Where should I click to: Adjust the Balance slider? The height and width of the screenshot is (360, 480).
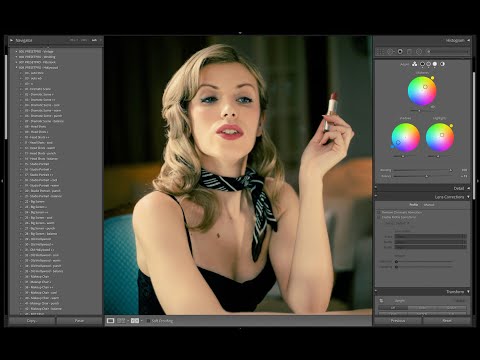(422, 176)
